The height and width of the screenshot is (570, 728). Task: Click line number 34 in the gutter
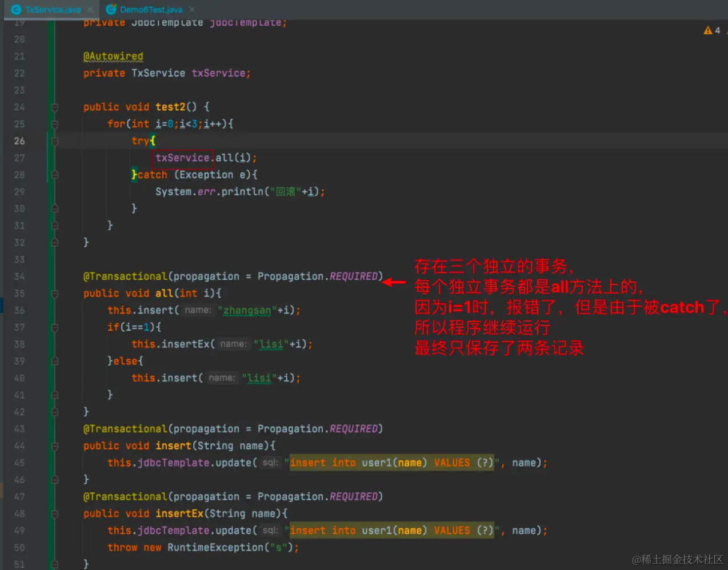point(19,276)
